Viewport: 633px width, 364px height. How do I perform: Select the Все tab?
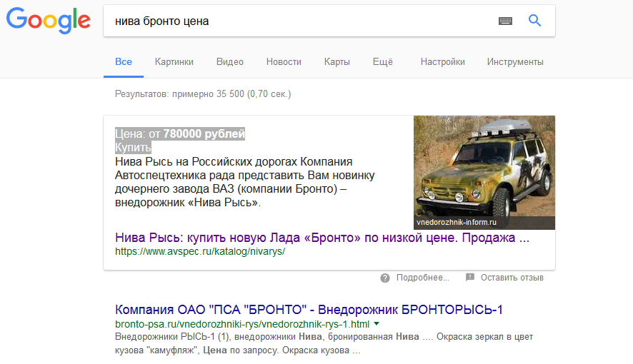[x=124, y=61]
